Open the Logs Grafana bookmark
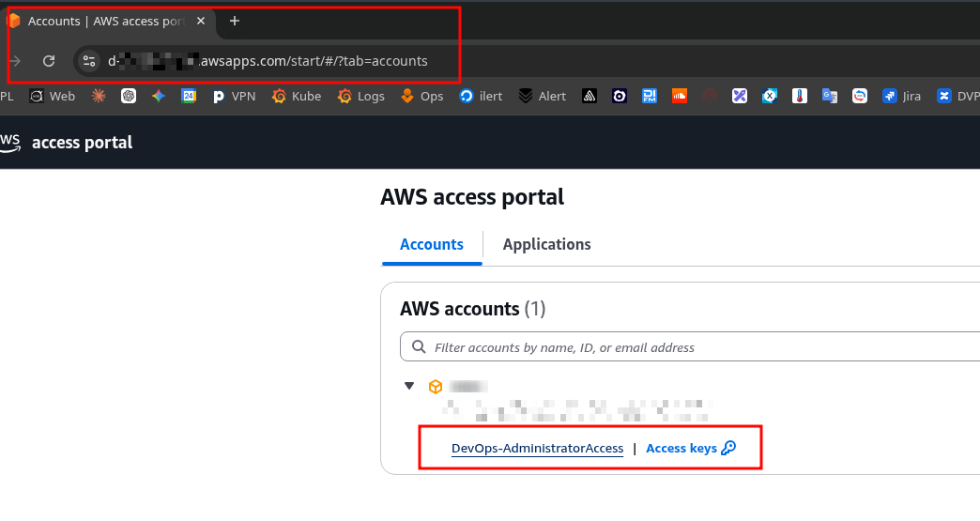Viewport: 980px width, 521px height. pyautogui.click(x=360, y=96)
